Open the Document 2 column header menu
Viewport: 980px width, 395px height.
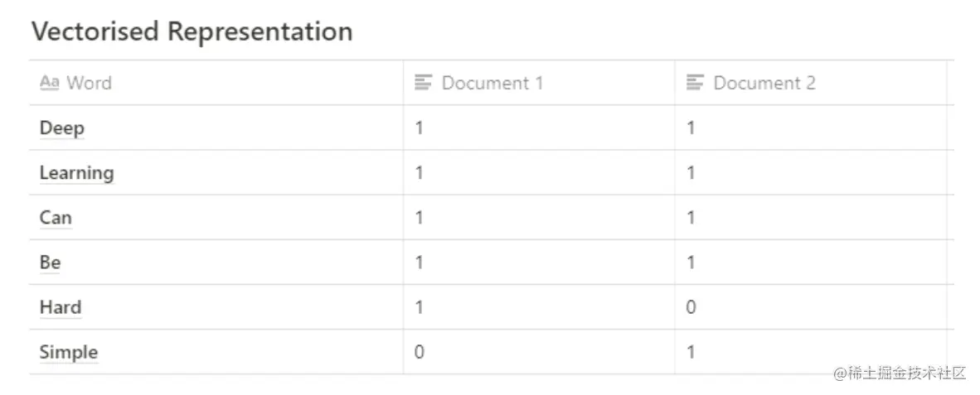[811, 82]
